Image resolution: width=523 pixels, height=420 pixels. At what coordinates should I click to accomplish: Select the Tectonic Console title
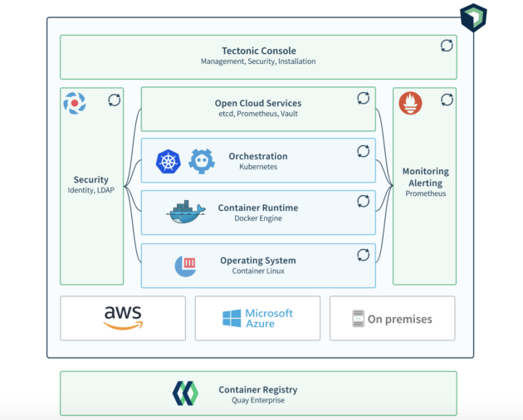(259, 51)
